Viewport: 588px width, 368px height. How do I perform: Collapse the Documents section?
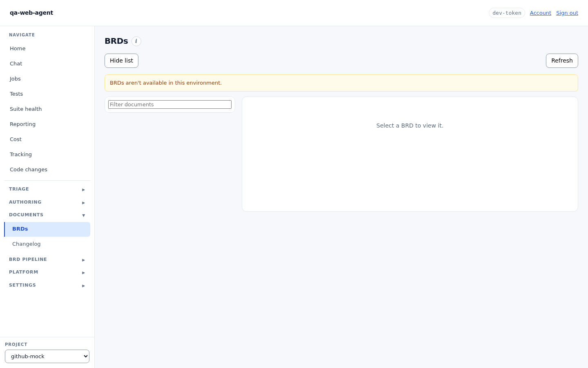[x=47, y=215]
